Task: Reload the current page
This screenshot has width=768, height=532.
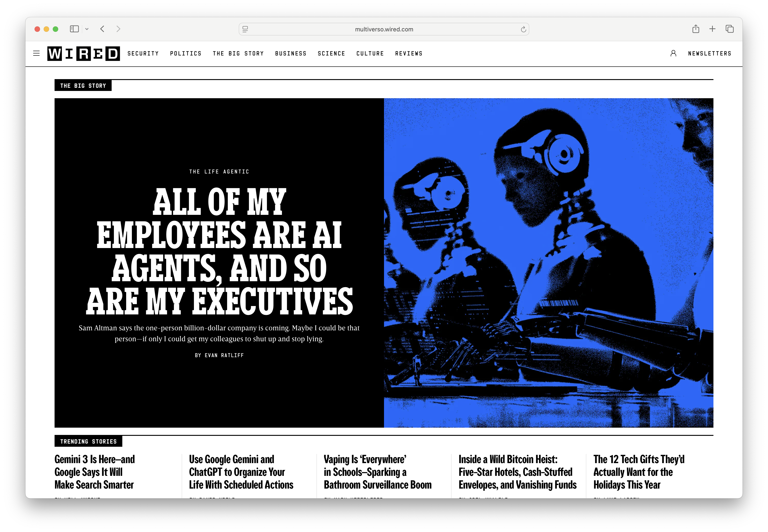Action: point(523,29)
